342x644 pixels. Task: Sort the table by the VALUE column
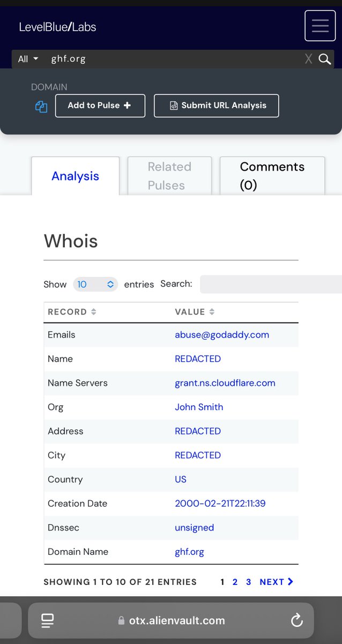195,312
